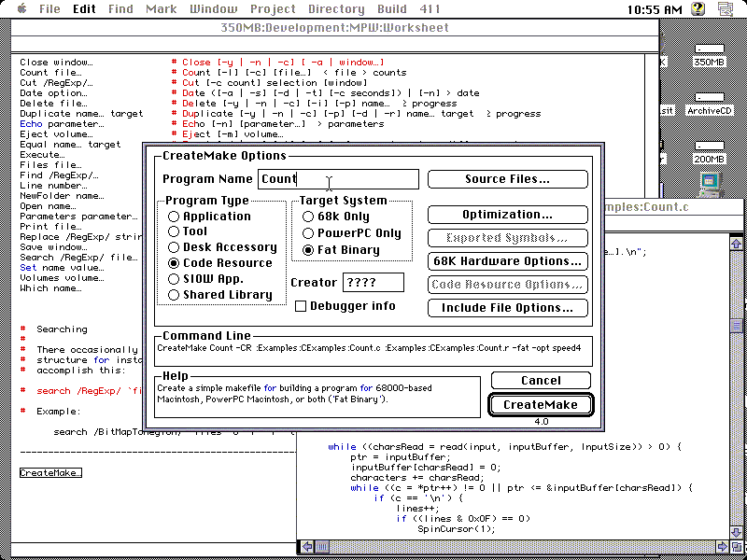The width and height of the screenshot is (747, 560).
Task: Open the Apple menu
Action: point(21,9)
